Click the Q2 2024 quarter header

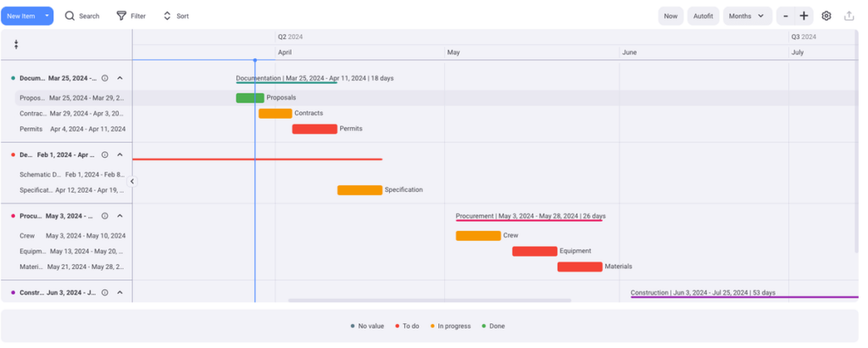tap(290, 36)
